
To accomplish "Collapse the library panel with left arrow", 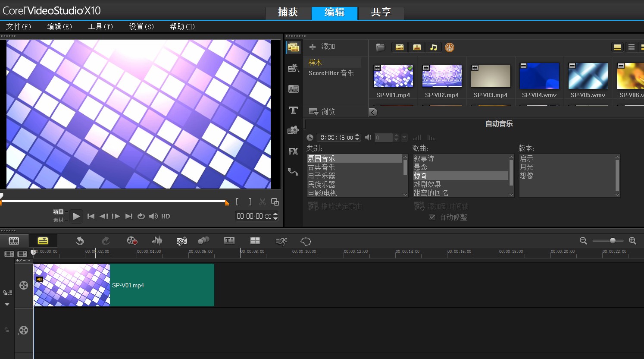I will point(373,112).
